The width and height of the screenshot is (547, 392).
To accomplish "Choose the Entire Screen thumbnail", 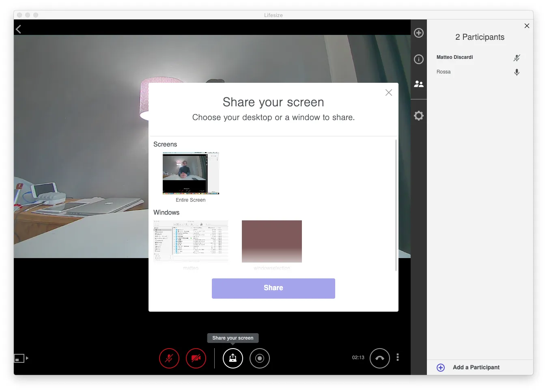I will (191, 173).
